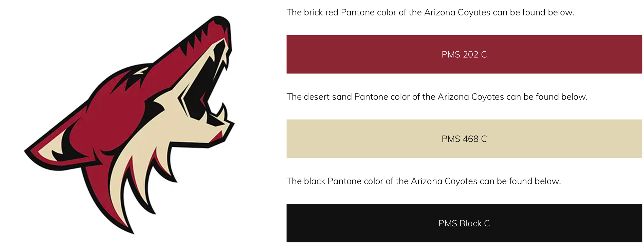Viewport: 644px width, 252px height.
Task: Click the sentence about the brick red Pantone color
Action: [430, 12]
